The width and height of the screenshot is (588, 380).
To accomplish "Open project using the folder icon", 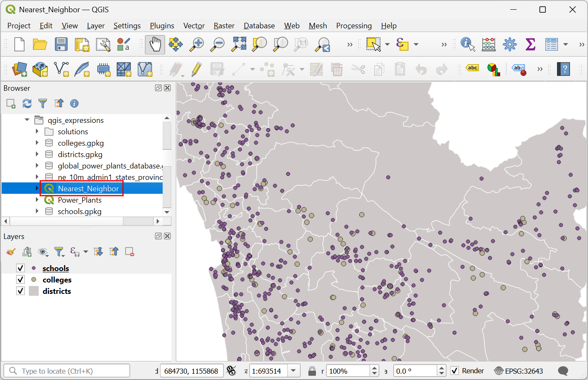I will (40, 44).
